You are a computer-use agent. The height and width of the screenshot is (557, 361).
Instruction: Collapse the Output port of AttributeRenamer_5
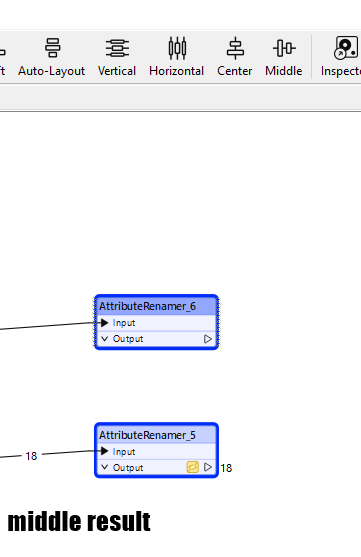click(104, 467)
